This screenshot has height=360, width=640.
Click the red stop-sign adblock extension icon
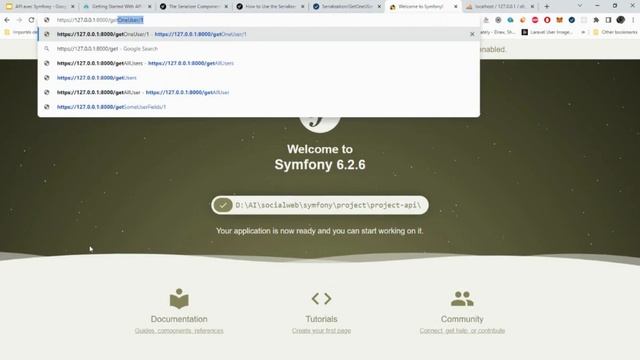click(x=535, y=20)
